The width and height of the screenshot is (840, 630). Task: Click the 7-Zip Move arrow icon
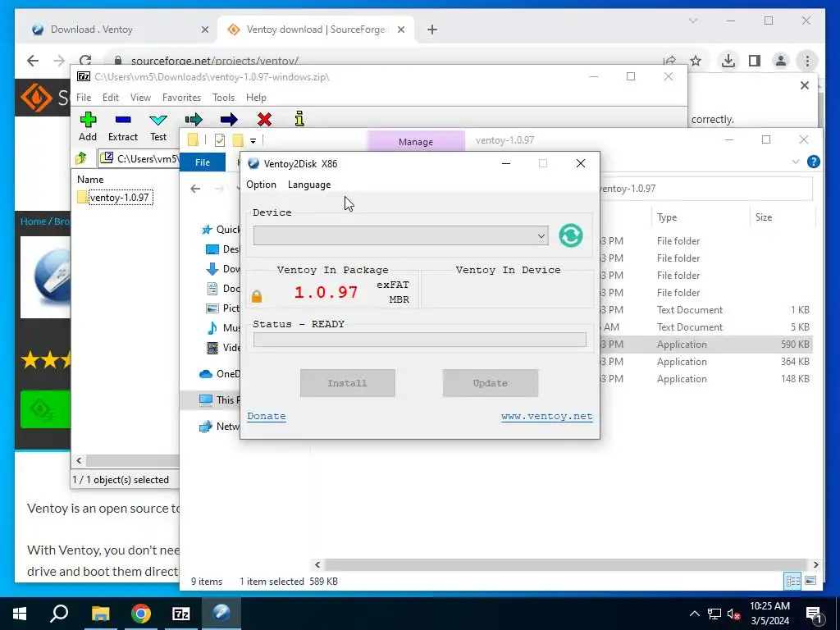pyautogui.click(x=229, y=120)
